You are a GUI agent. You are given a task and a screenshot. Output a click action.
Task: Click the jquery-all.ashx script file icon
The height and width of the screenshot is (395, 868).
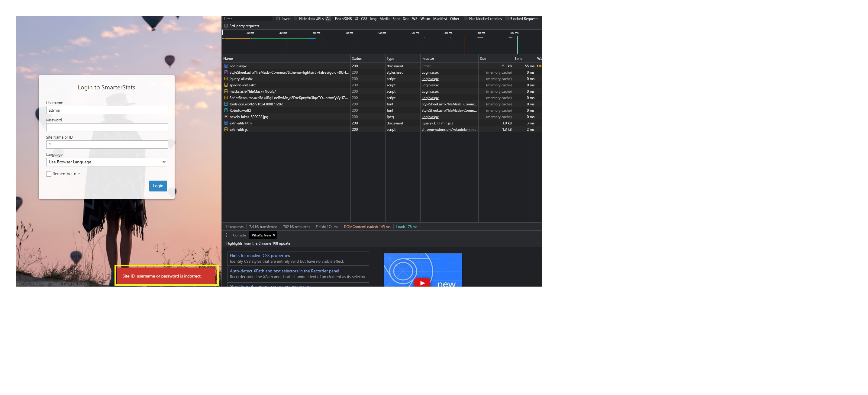pyautogui.click(x=226, y=79)
